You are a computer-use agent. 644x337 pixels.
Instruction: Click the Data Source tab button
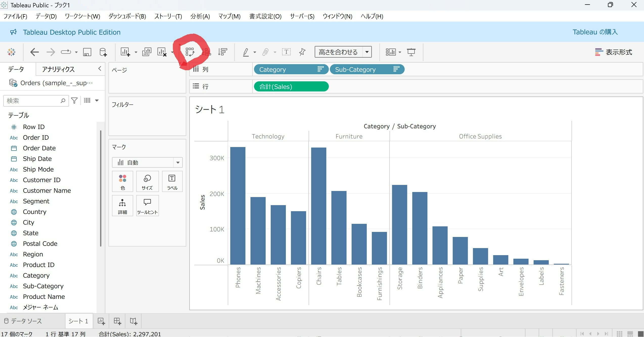23,321
